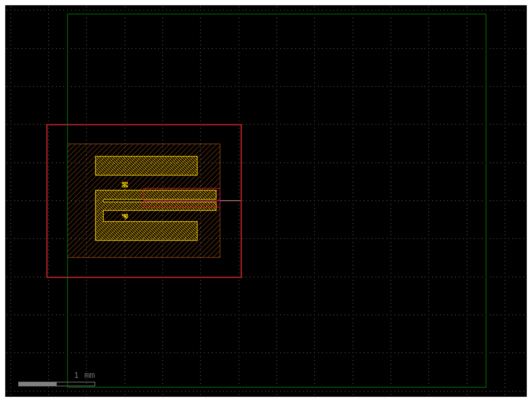The width and height of the screenshot is (532, 402).
Task: Click the pink line reaching the red border
Action: (x=230, y=201)
